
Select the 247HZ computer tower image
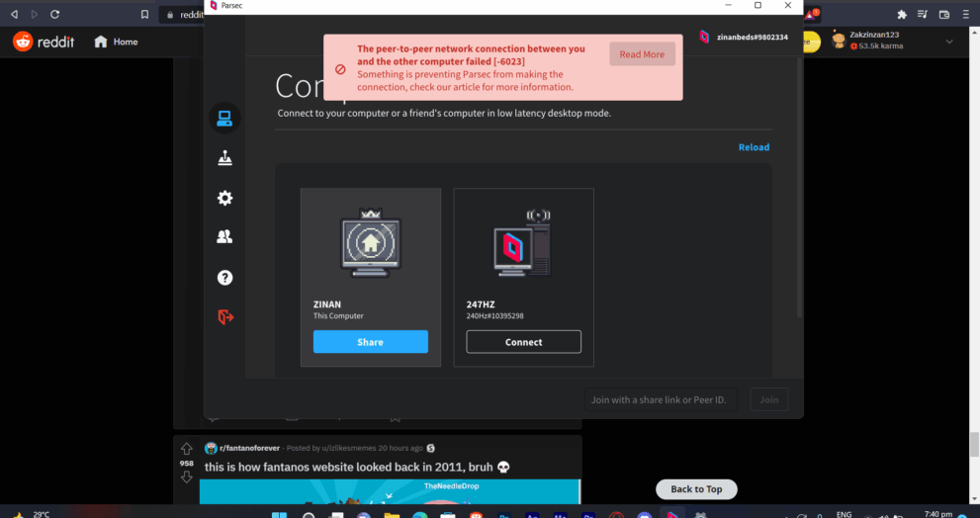point(522,244)
